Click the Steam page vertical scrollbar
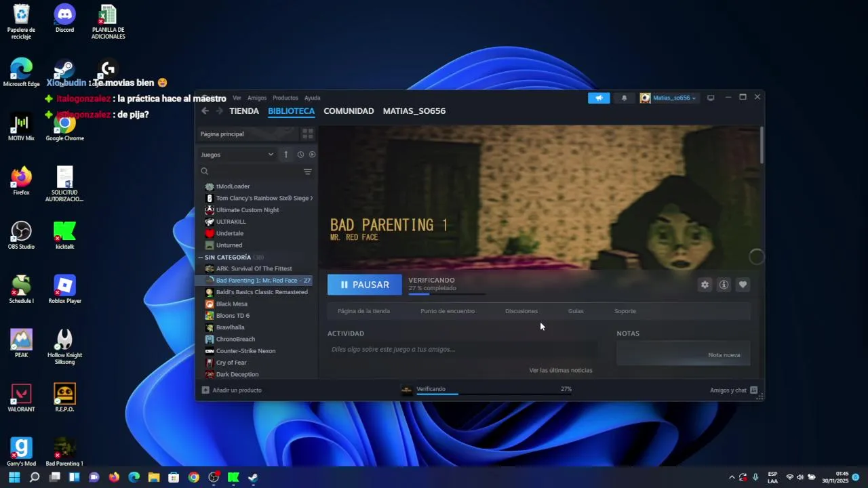 (762, 145)
